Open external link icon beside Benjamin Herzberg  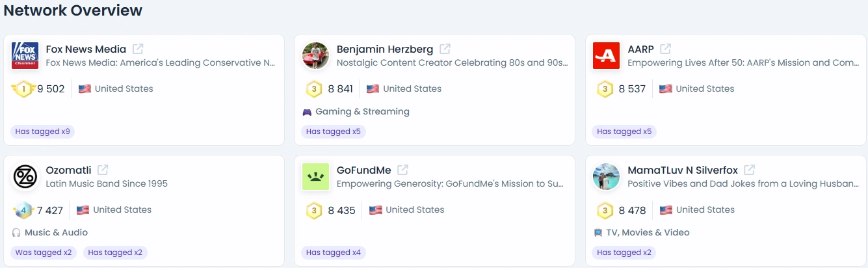445,49
